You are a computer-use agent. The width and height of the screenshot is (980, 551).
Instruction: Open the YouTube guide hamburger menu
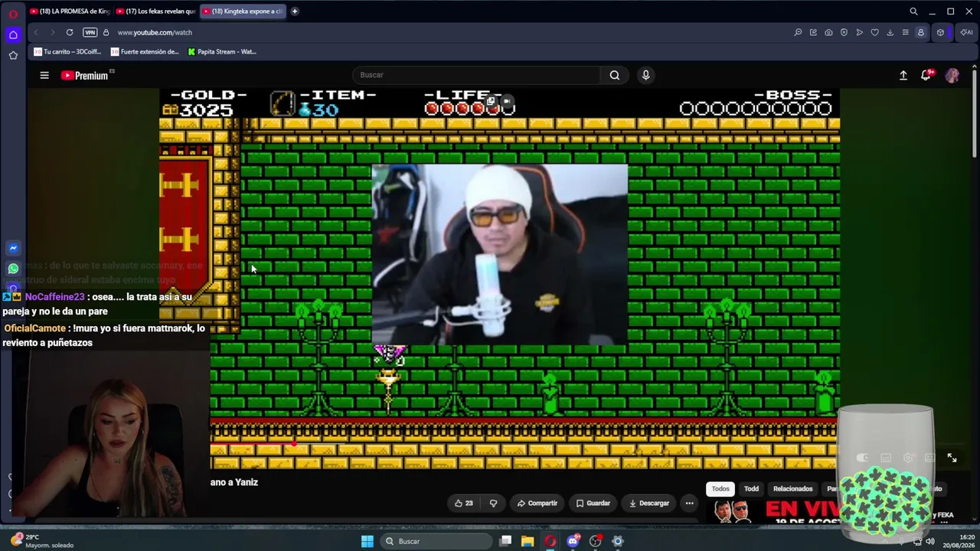(x=44, y=75)
